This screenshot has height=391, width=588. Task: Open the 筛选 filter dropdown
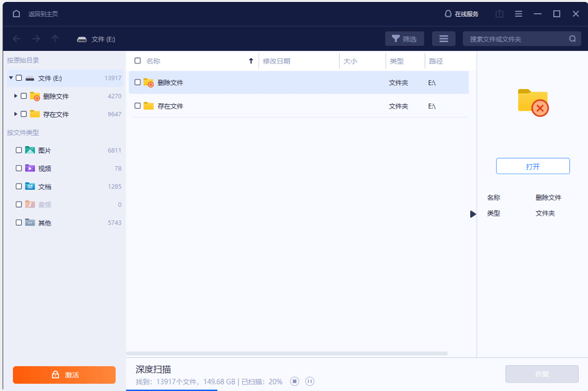point(405,39)
